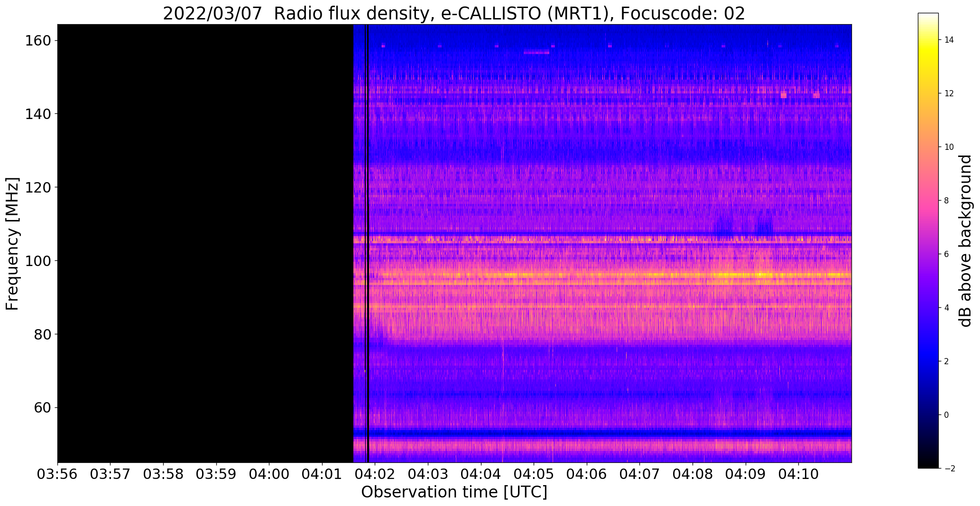Screen dimensions: 980x506
Task: Click the 03:59 time tick label
Action: pyautogui.click(x=216, y=474)
